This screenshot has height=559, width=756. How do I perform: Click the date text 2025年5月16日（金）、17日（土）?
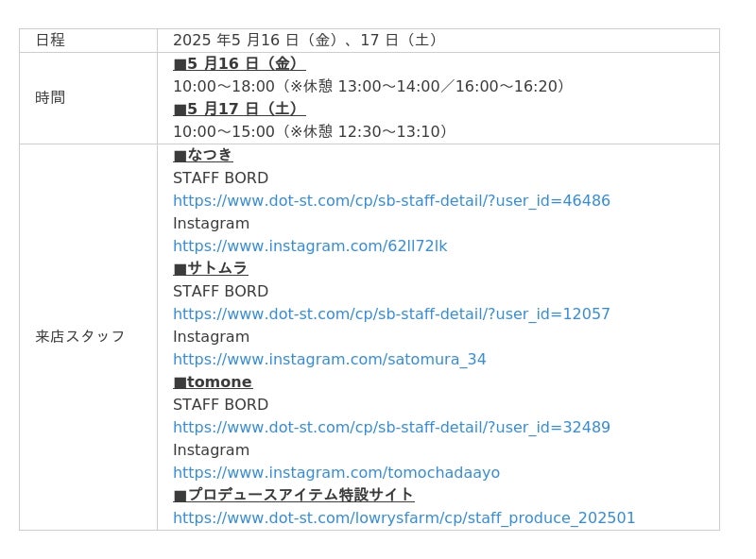click(304, 40)
